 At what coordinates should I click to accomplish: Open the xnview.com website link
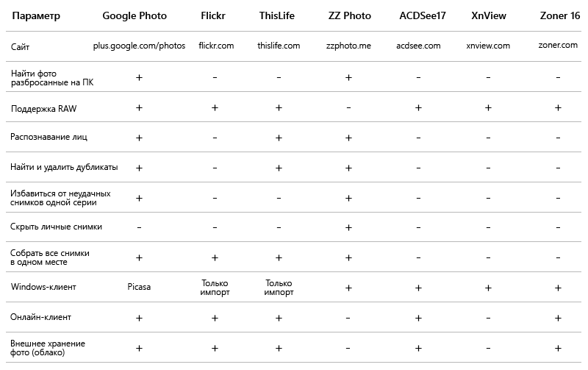click(488, 46)
